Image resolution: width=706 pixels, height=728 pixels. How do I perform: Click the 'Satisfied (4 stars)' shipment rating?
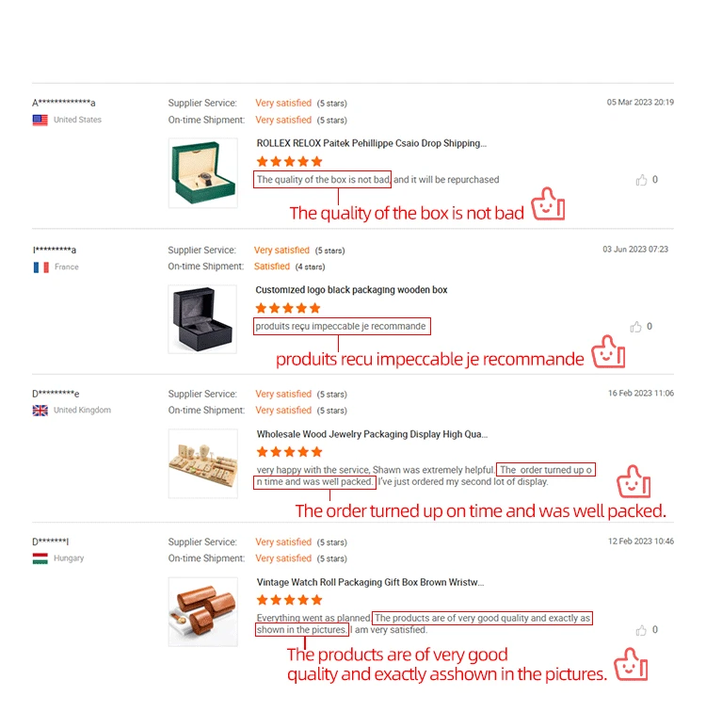[x=289, y=267]
